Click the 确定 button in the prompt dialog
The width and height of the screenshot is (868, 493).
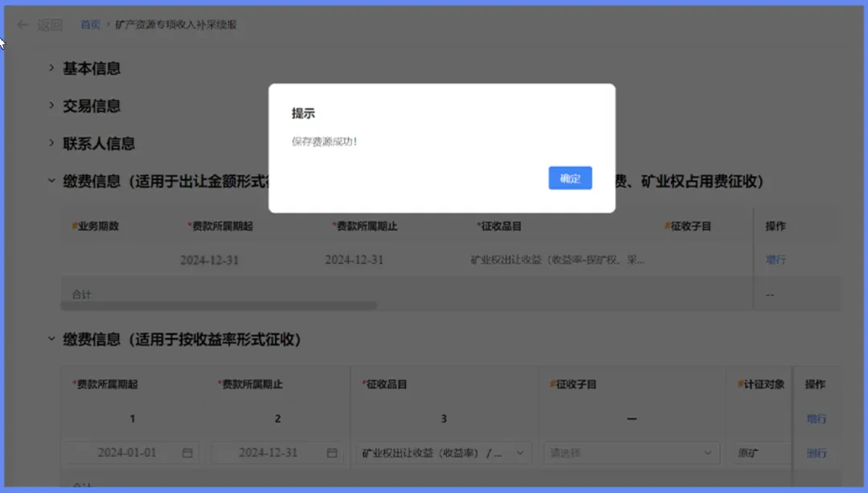[570, 179]
